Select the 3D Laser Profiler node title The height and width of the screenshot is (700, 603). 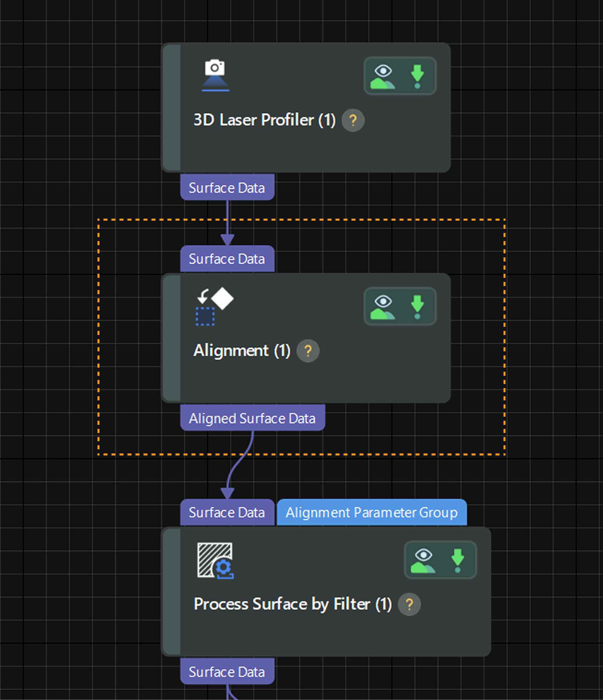point(264,120)
